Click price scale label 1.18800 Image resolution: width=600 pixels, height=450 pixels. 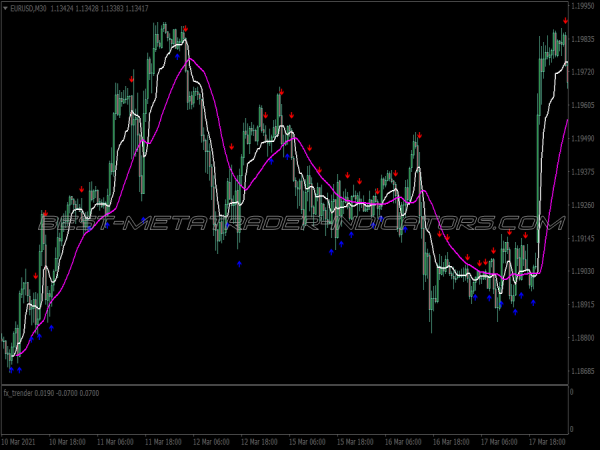[x=583, y=338]
